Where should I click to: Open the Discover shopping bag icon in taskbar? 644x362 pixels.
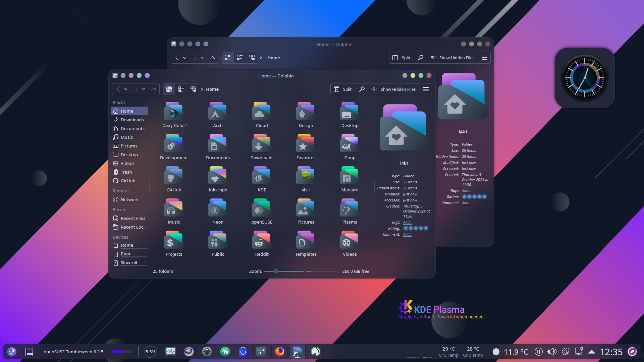pos(243,352)
